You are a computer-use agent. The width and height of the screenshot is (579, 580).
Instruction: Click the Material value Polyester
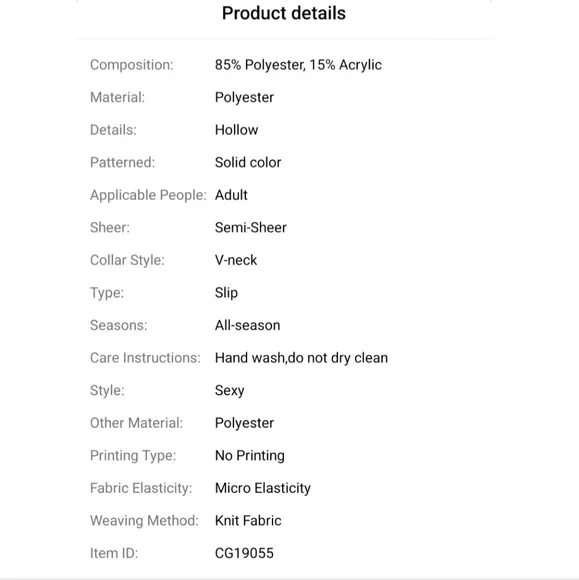pyautogui.click(x=245, y=98)
